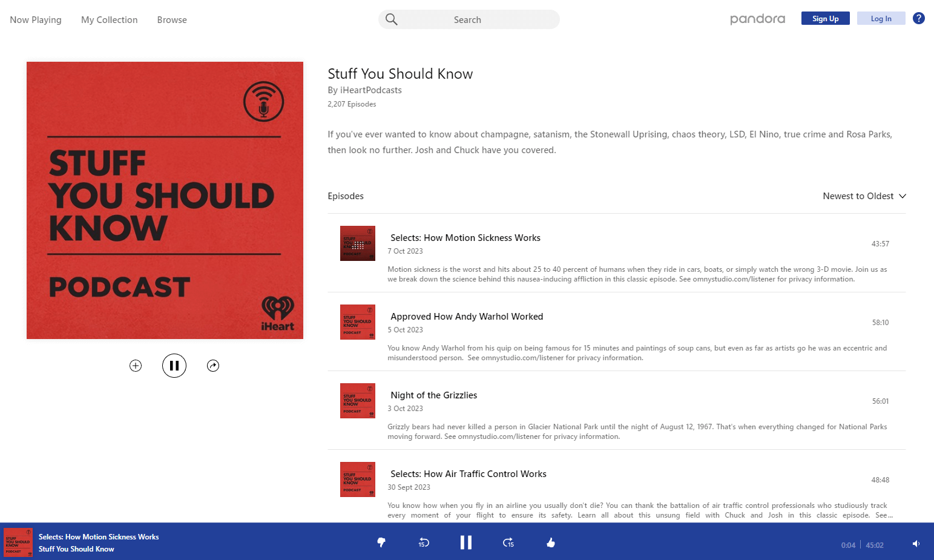
Task: Click the Log In button
Action: click(x=881, y=18)
